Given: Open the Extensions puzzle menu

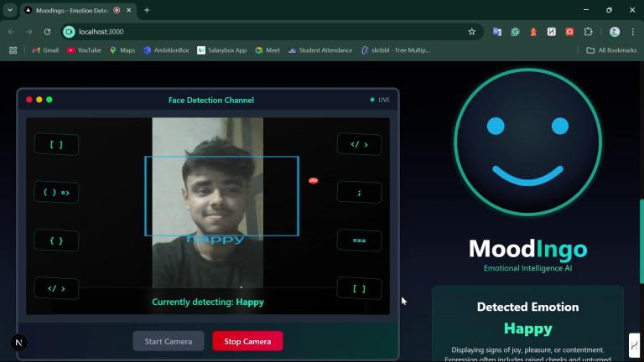Looking at the screenshot, I should (x=588, y=32).
